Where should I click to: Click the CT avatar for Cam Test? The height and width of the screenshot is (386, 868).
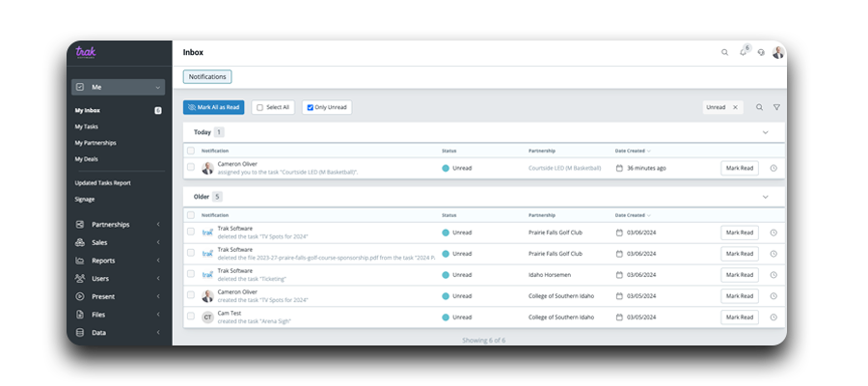[x=207, y=317]
